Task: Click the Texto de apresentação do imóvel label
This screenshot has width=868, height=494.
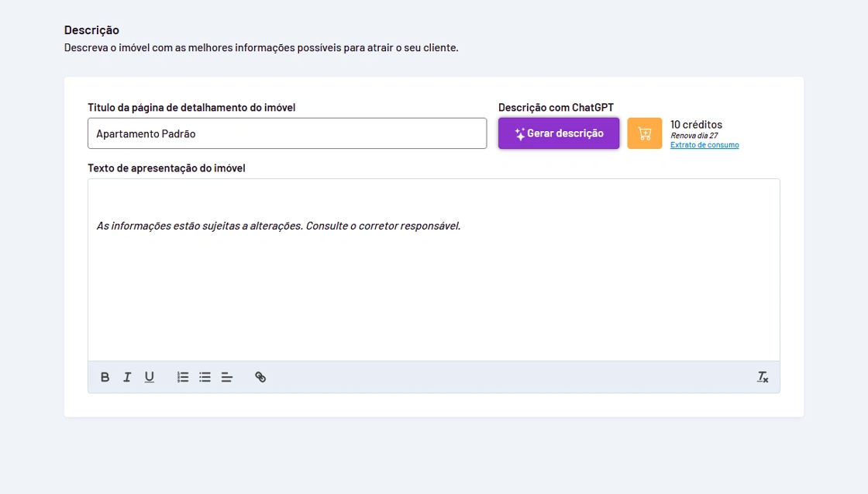Action: 167,168
